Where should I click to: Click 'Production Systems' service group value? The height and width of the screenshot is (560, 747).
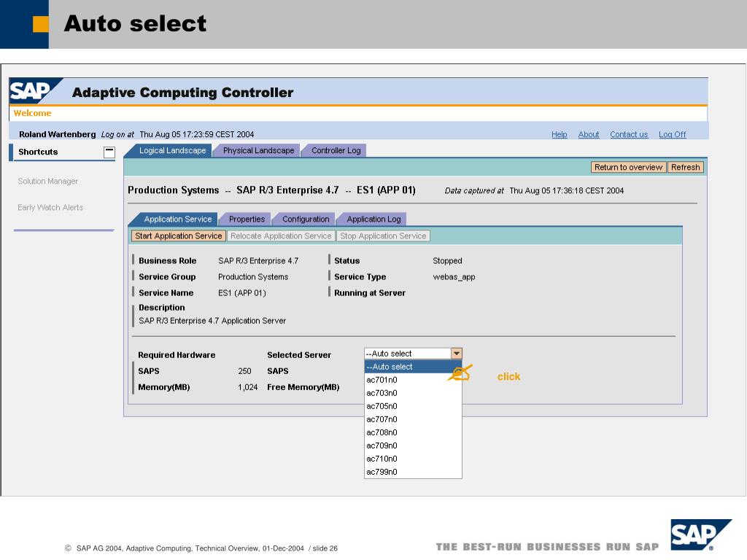point(253,276)
